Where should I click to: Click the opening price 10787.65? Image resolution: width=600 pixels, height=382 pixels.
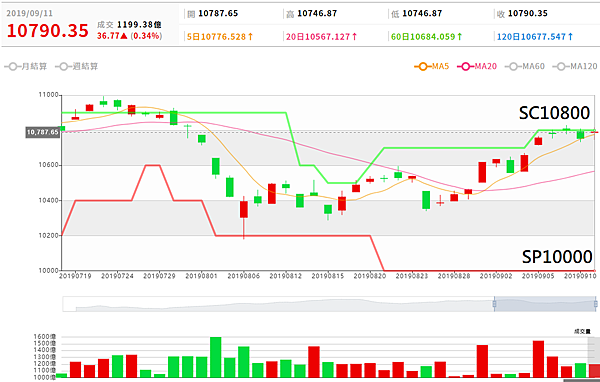218,14
